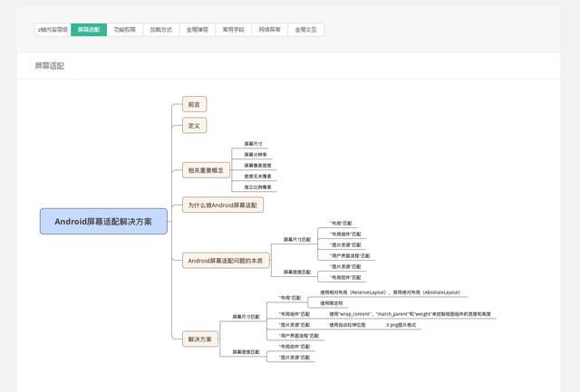Select the 前言 mind map node
Viewport: 580px width, 392px height.
click(x=194, y=104)
